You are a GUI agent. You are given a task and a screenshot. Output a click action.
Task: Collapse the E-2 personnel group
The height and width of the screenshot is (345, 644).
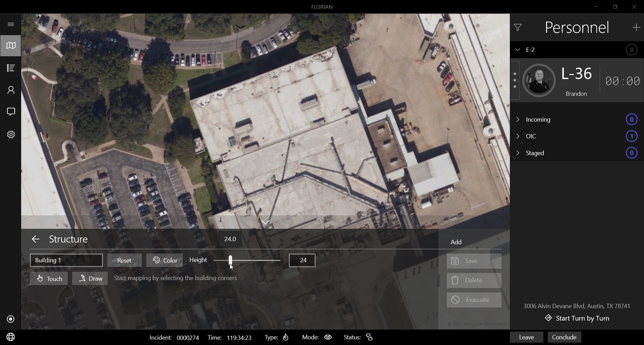(x=518, y=50)
